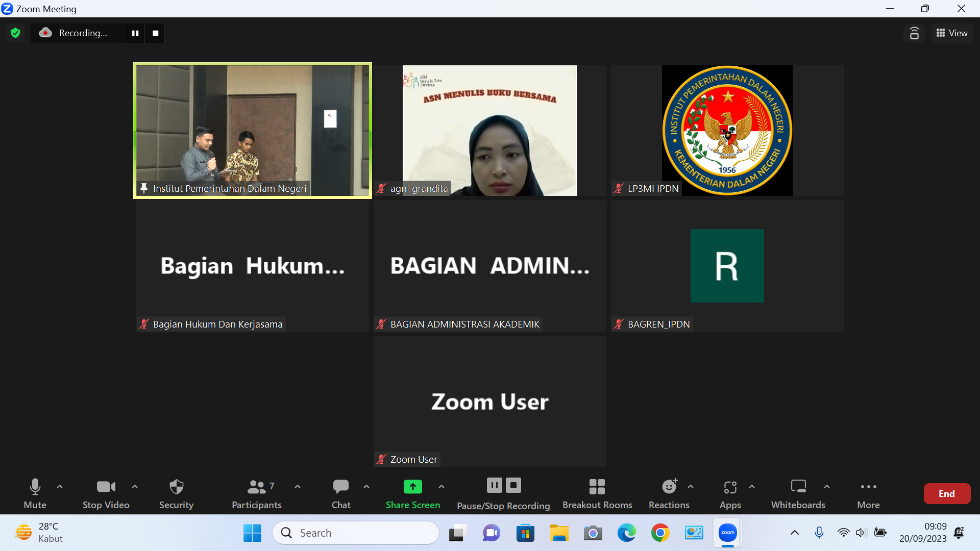Select the BAGREN_IPDN participant tile

coord(727,266)
